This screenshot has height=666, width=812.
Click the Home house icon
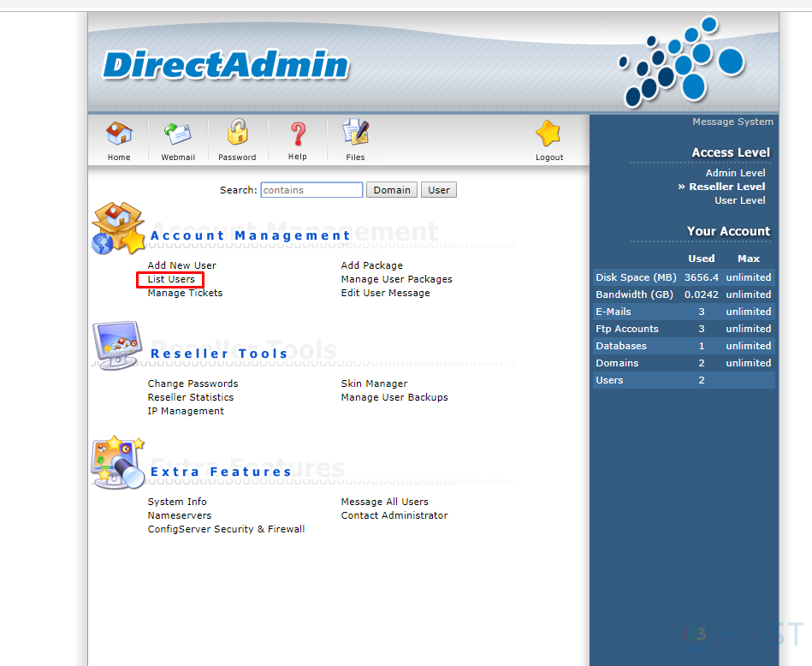[119, 134]
